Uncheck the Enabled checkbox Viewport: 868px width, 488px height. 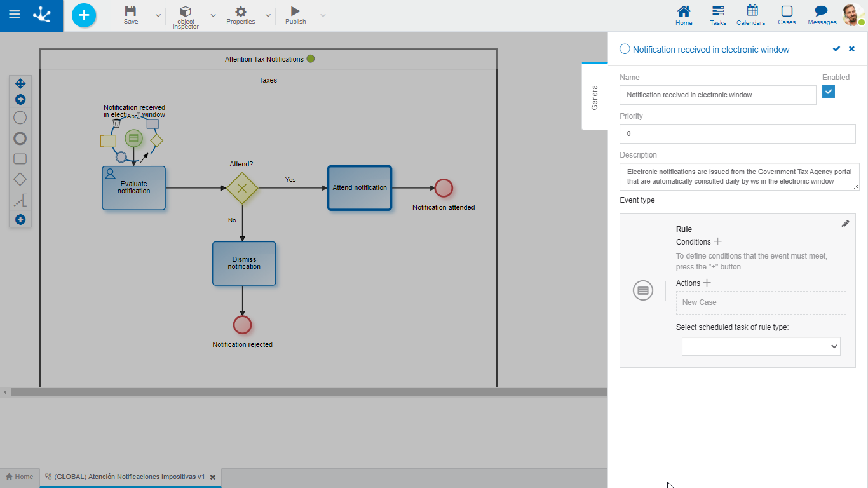tap(829, 91)
